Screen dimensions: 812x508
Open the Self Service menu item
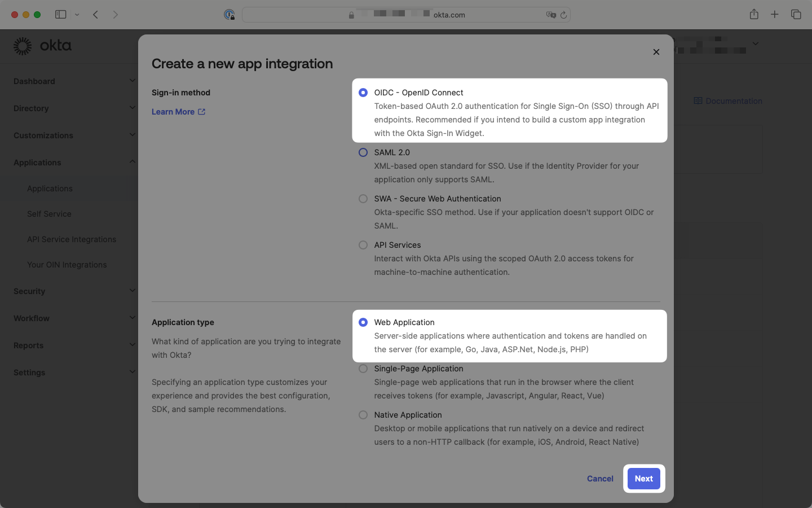(x=49, y=214)
